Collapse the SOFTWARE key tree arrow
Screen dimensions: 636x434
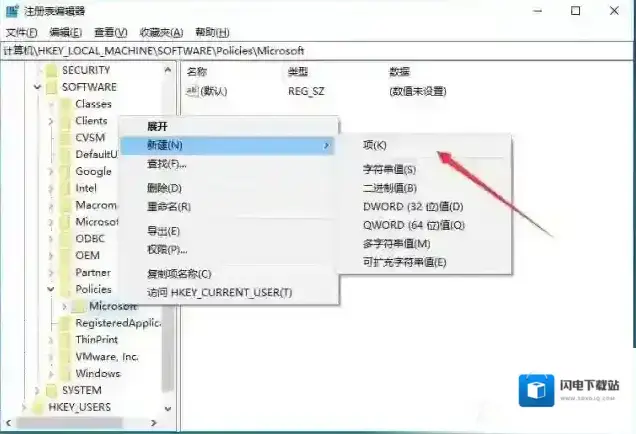pyautogui.click(x=37, y=87)
